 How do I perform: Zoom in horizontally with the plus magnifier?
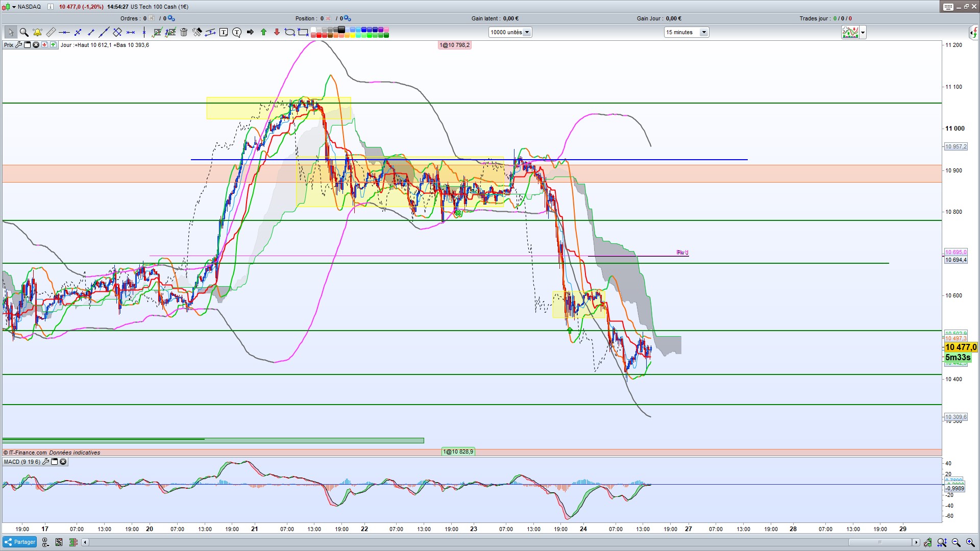pyautogui.click(x=970, y=542)
